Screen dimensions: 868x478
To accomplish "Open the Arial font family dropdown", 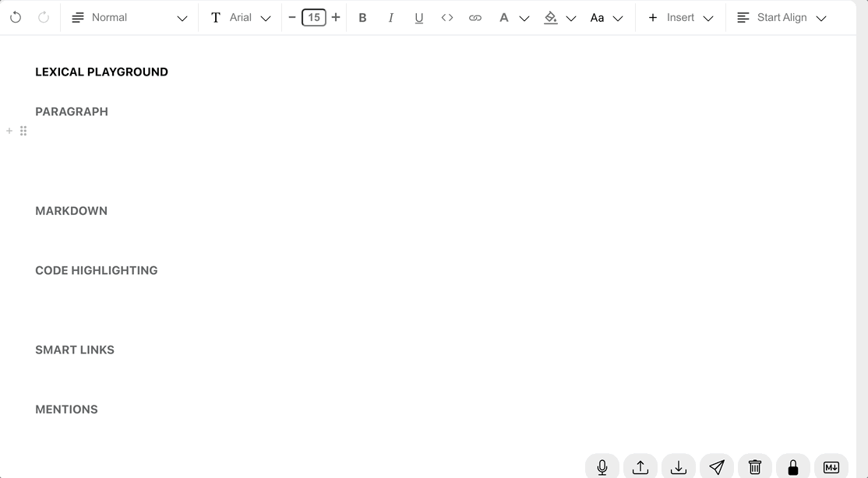I will pos(241,17).
